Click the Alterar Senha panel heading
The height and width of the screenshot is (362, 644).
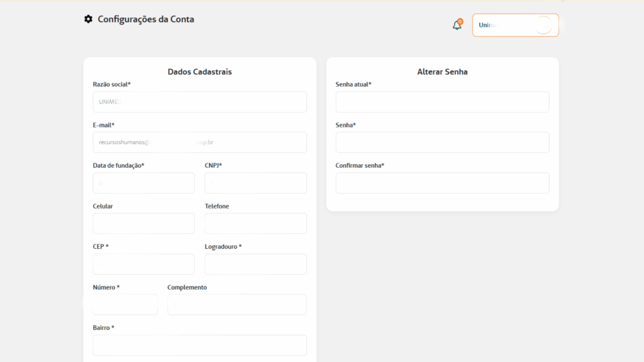442,72
